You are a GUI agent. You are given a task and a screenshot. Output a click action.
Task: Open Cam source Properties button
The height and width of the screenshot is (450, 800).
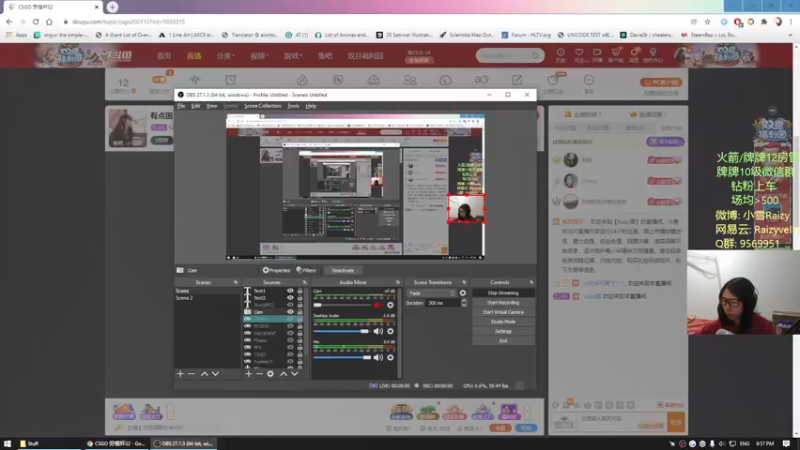276,270
